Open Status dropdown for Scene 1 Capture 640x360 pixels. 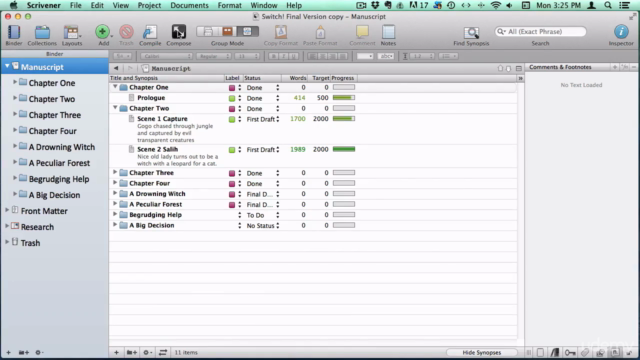tap(263, 119)
